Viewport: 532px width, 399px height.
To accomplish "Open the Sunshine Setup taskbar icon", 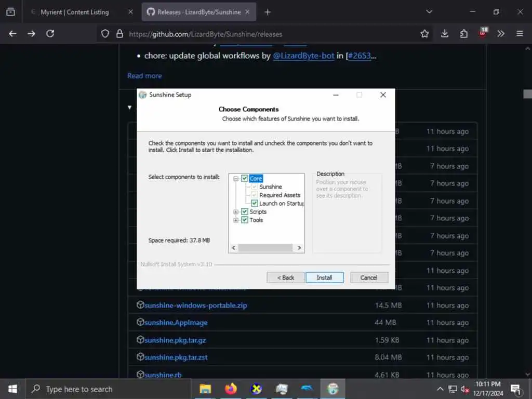I will tap(333, 389).
